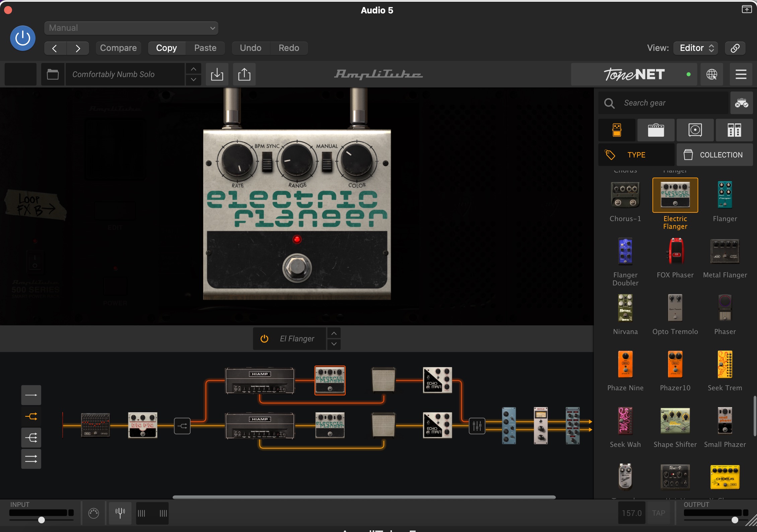Image resolution: width=757 pixels, height=532 pixels.
Task: Open the hamburger main menu
Action: 741,74
